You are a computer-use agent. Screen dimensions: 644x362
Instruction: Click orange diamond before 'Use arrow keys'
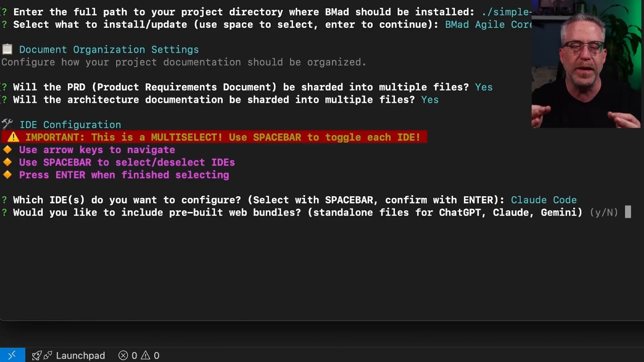[7, 150]
